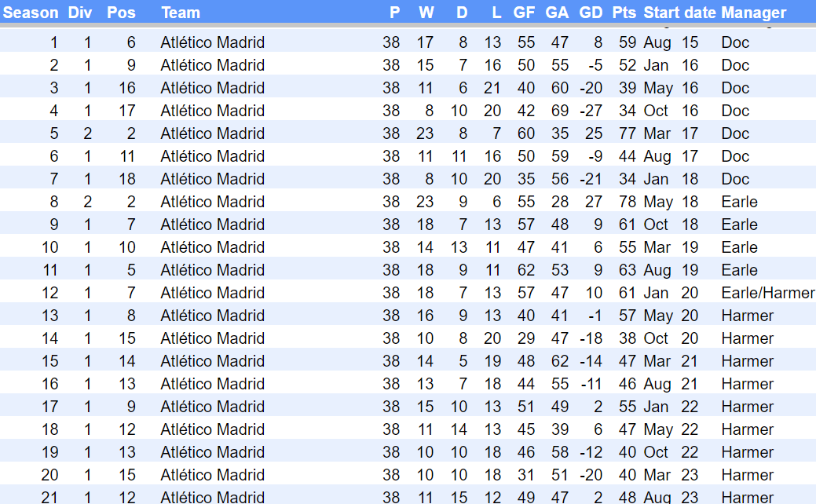Click the Manager column header
The image size is (816, 504).
tap(753, 13)
